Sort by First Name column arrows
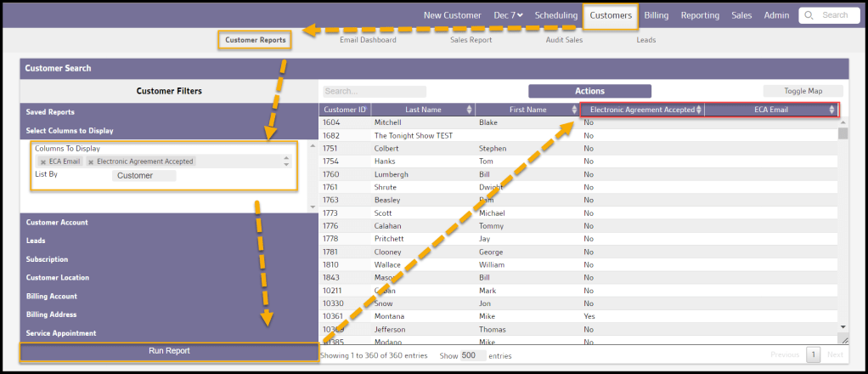The height and width of the screenshot is (374, 868). click(574, 110)
